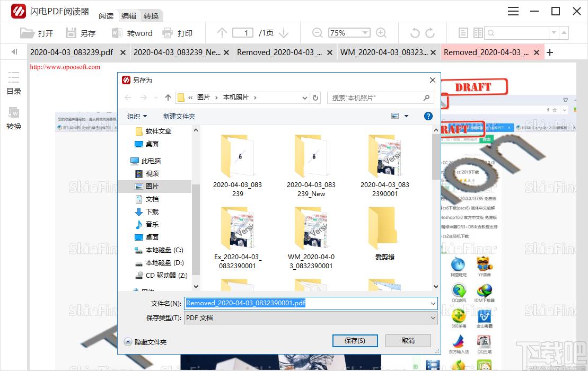Viewport: 588px width, 371px height.
Task: Click the 保存(S) button
Action: coord(355,341)
